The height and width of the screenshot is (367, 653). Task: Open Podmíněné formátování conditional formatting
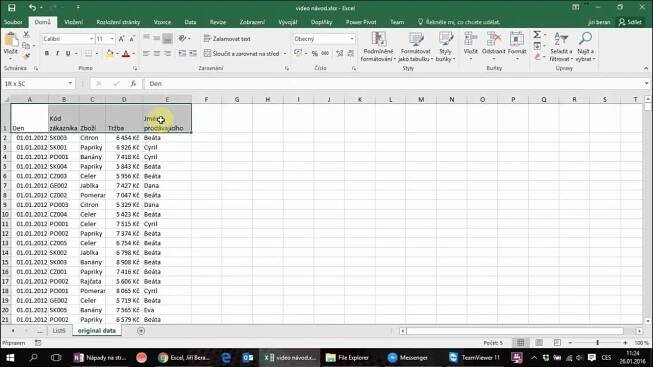click(x=378, y=47)
